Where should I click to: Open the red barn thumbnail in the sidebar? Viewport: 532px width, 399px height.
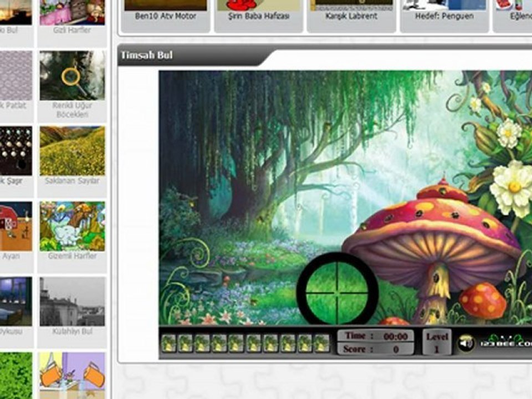(16, 226)
